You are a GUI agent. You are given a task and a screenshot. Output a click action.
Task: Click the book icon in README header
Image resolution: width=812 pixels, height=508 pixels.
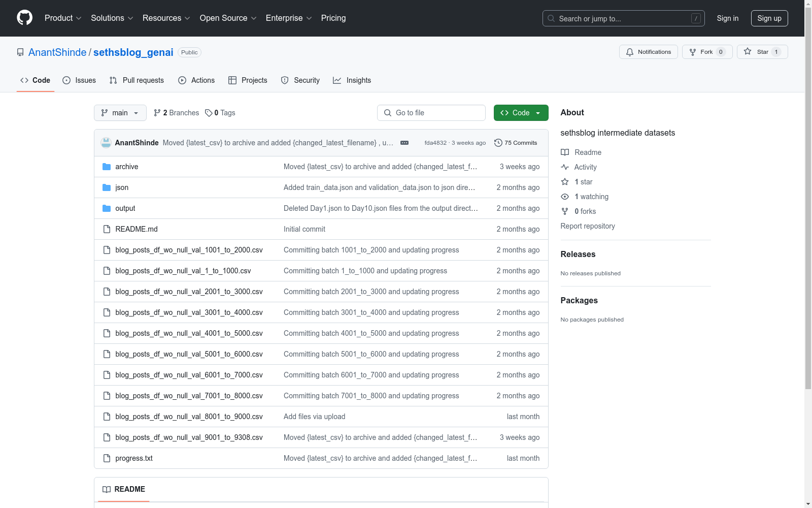tap(107, 489)
